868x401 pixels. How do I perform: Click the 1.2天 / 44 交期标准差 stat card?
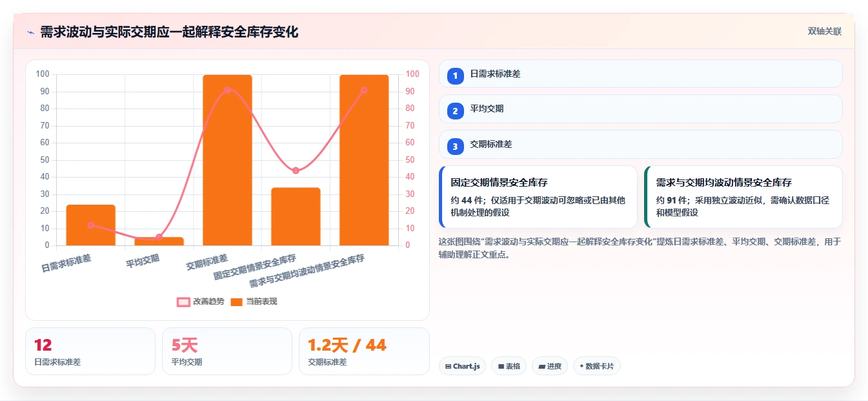click(x=364, y=351)
